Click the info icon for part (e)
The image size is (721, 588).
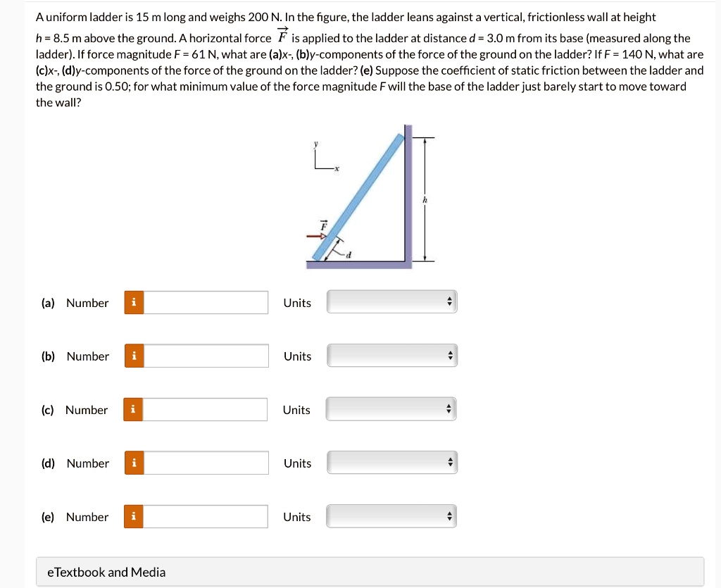click(x=133, y=516)
